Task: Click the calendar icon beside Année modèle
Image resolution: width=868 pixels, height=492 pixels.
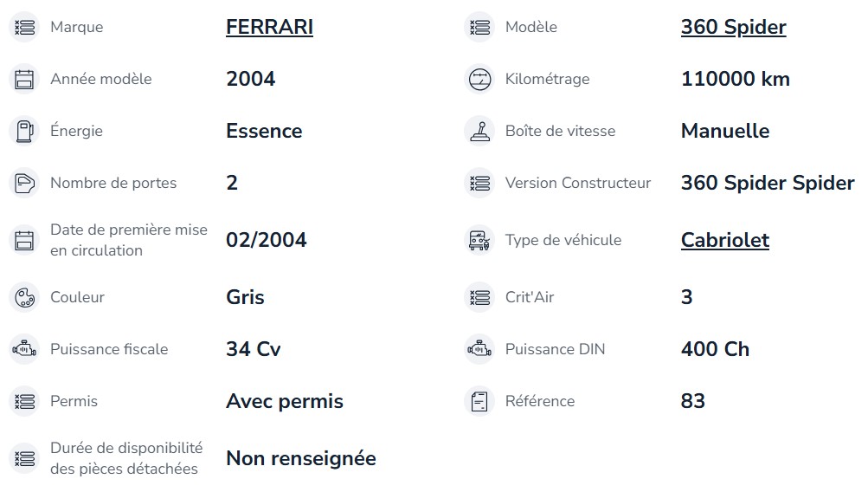Action: [24, 79]
